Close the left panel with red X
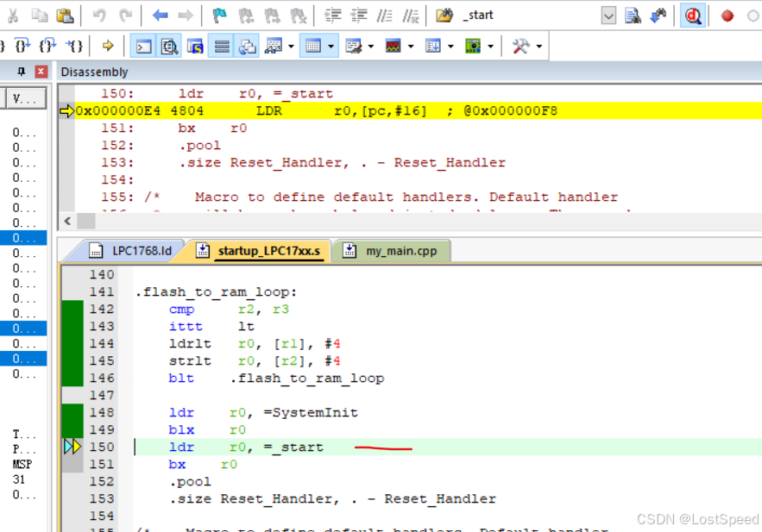This screenshot has width=762, height=532. coord(41,72)
